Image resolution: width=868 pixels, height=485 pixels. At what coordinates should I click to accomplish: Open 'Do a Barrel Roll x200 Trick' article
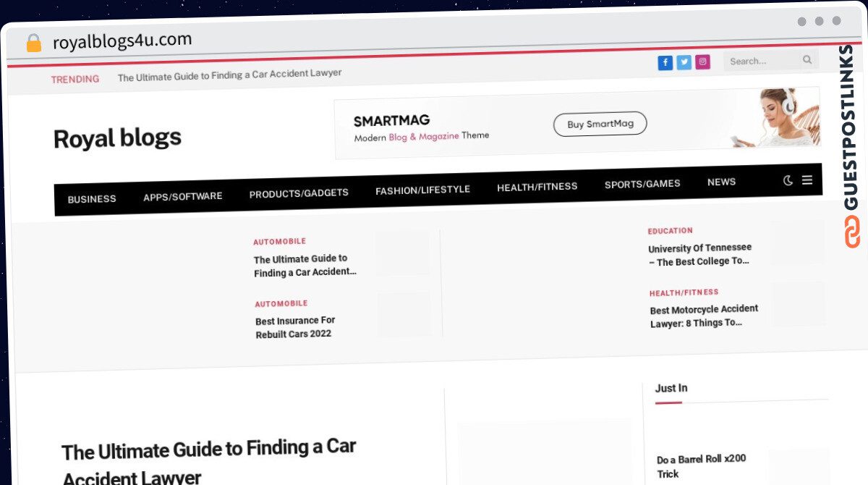[702, 466]
